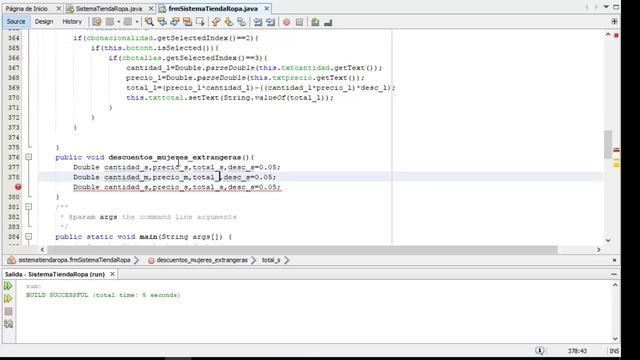Open the Back history dropdown arrow
This screenshot has width=640, height=360.
[118, 22]
